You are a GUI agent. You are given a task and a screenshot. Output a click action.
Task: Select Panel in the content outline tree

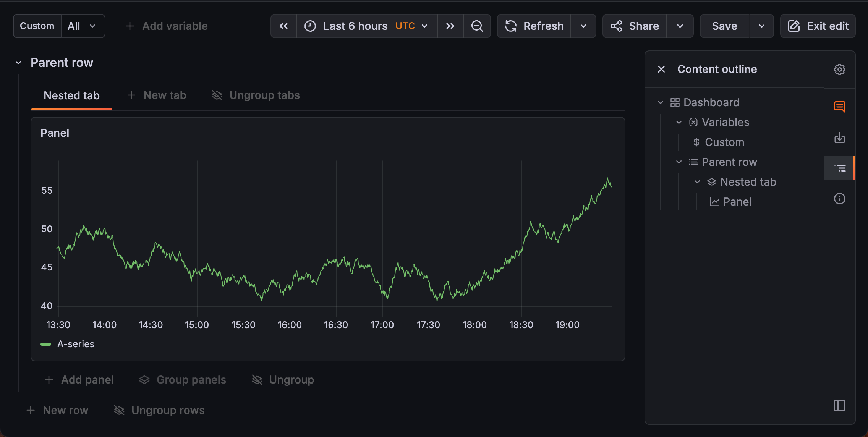(x=737, y=202)
